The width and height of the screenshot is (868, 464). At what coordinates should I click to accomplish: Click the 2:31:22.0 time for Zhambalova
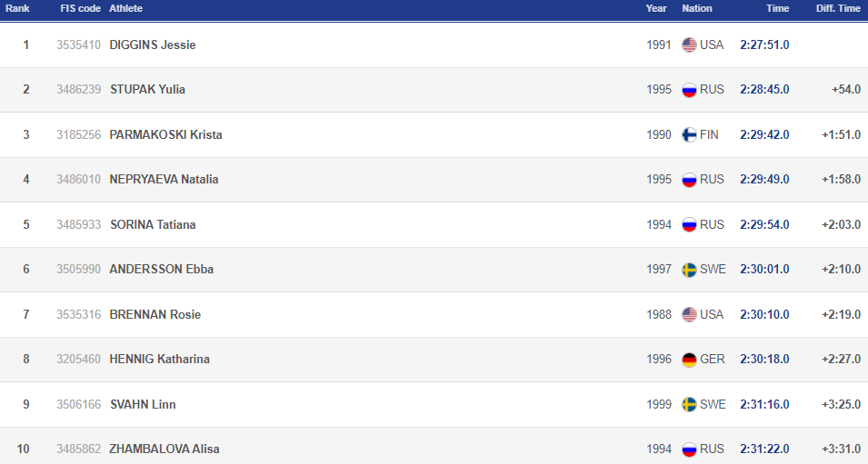[x=764, y=449]
